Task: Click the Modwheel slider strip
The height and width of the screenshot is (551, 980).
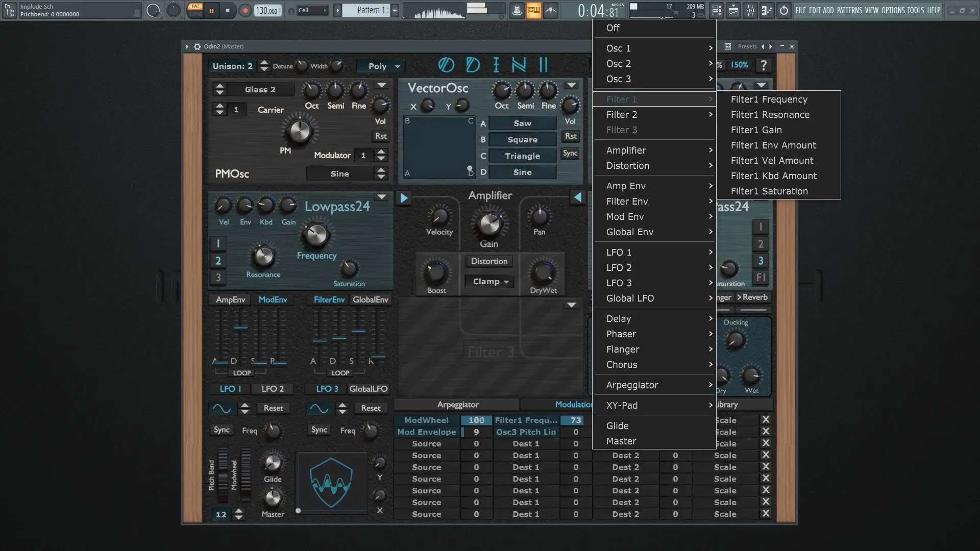Action: tap(246, 474)
